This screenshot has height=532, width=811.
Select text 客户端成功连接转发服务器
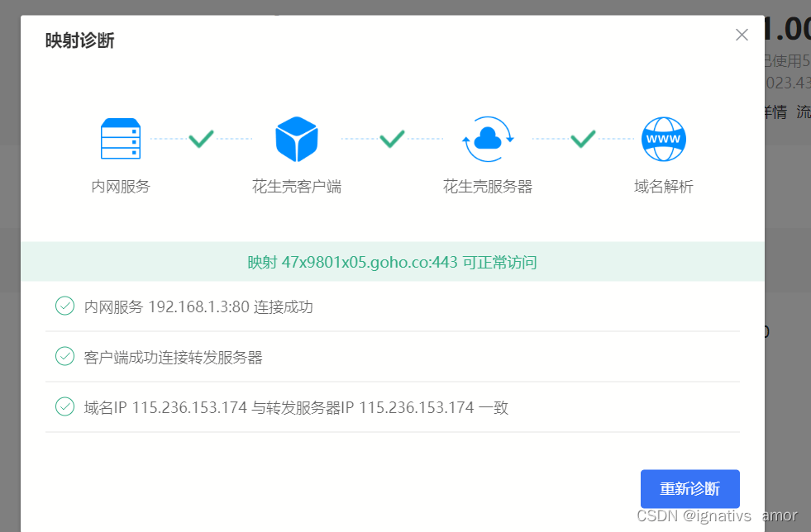174,357
